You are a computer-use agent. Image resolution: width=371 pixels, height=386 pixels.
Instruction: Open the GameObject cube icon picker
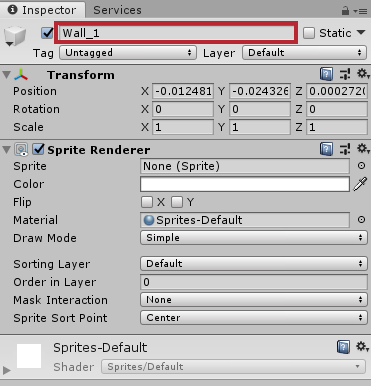click(x=15, y=36)
